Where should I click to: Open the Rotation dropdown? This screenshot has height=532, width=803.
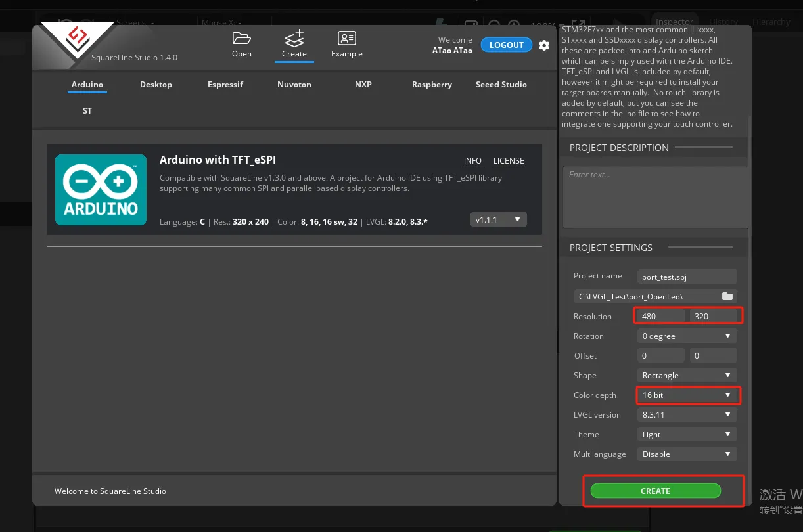tap(686, 336)
